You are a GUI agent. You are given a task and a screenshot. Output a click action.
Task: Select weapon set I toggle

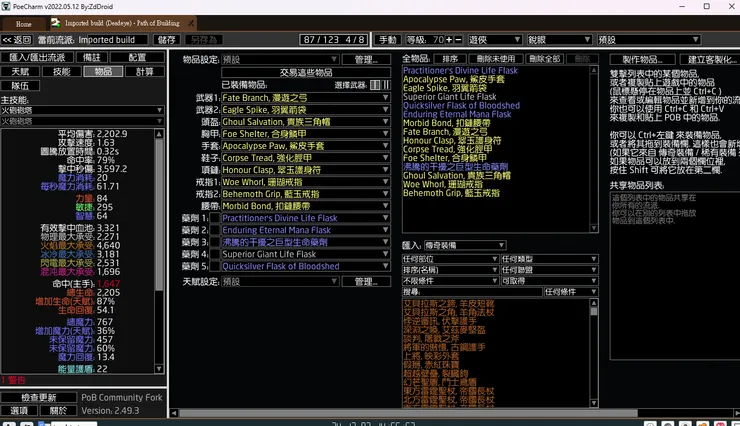pos(375,85)
